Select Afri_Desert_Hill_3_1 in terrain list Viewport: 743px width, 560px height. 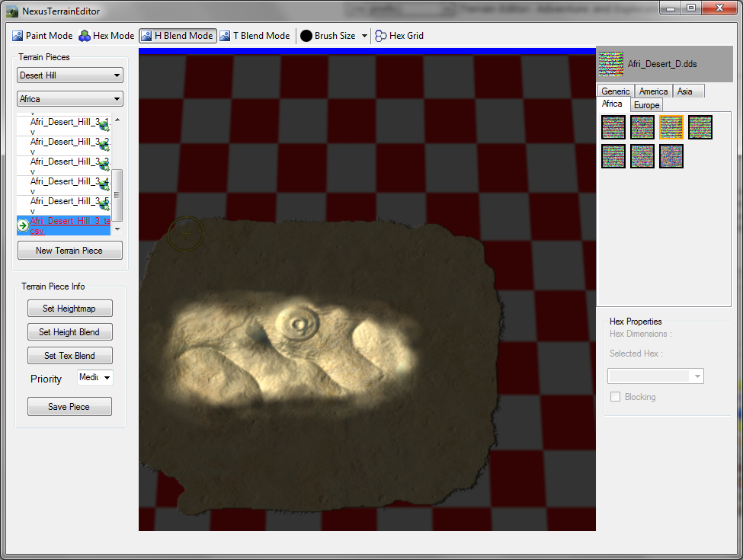point(63,125)
